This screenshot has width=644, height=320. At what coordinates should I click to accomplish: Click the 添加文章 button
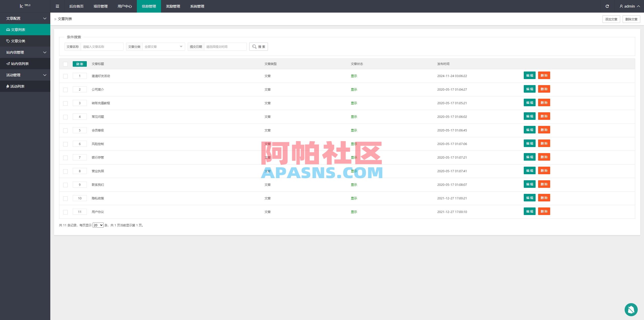click(611, 19)
